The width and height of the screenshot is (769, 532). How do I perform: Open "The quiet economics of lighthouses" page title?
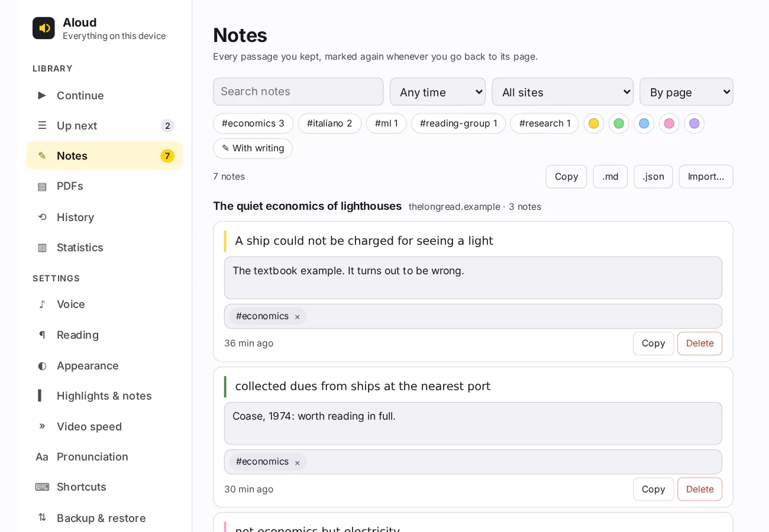[x=308, y=206]
